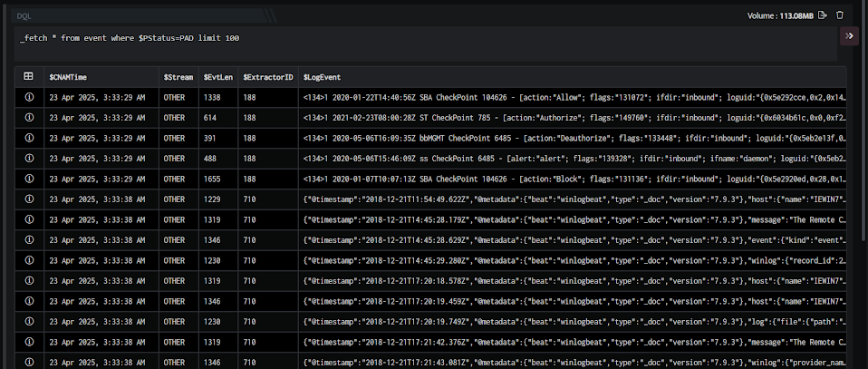The height and width of the screenshot is (369, 868).
Task: Click into the DQL query input field
Action: coord(426,44)
